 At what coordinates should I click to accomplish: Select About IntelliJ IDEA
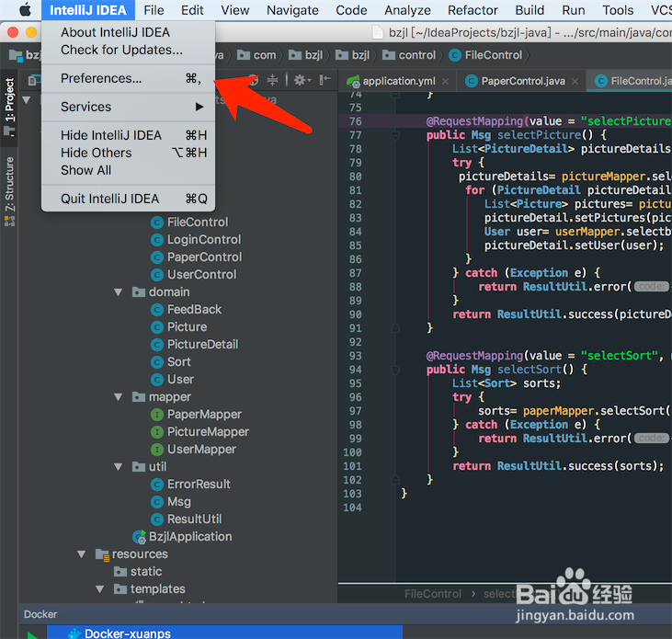128,32
